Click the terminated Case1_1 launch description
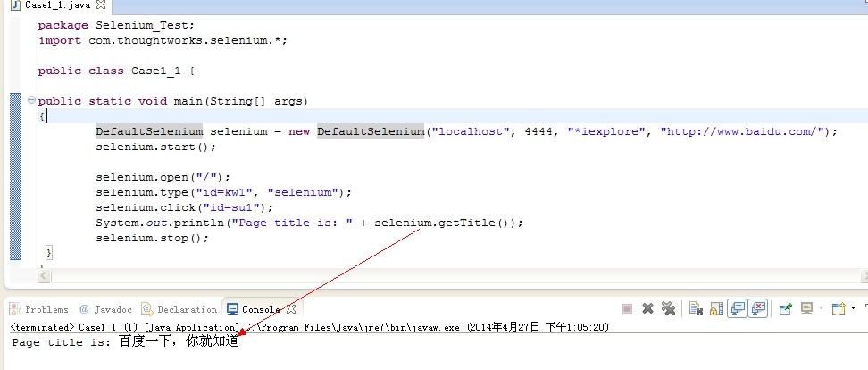Screen dimensions: 868x370 pos(310,327)
